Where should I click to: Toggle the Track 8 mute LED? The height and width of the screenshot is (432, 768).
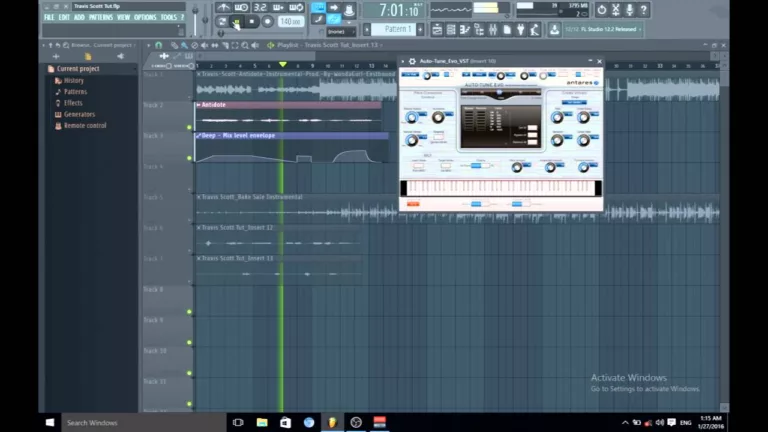(x=190, y=312)
